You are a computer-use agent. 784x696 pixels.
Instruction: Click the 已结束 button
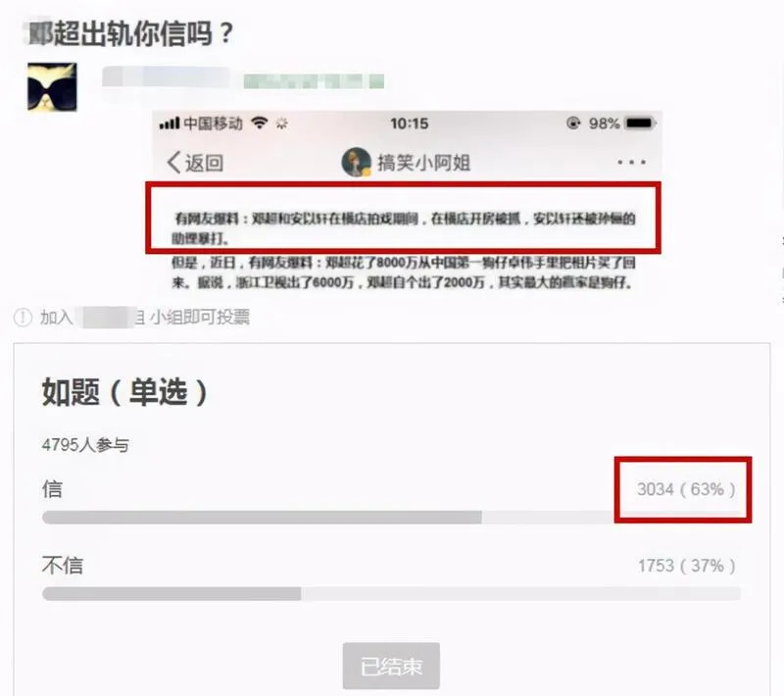point(391,666)
